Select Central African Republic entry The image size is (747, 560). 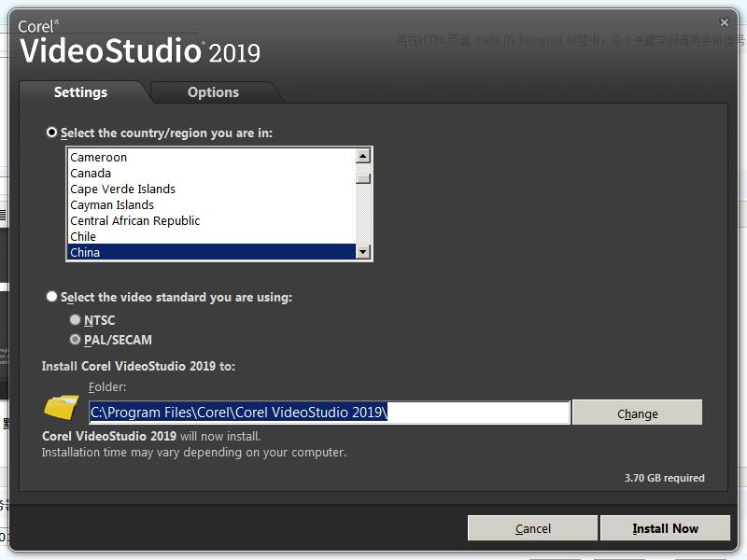[212, 220]
